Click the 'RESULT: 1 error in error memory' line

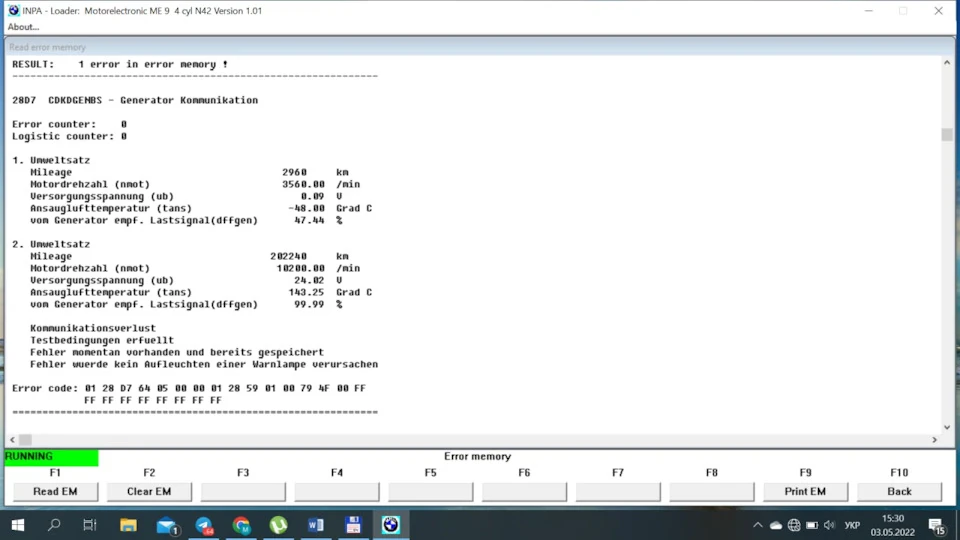tap(120, 64)
